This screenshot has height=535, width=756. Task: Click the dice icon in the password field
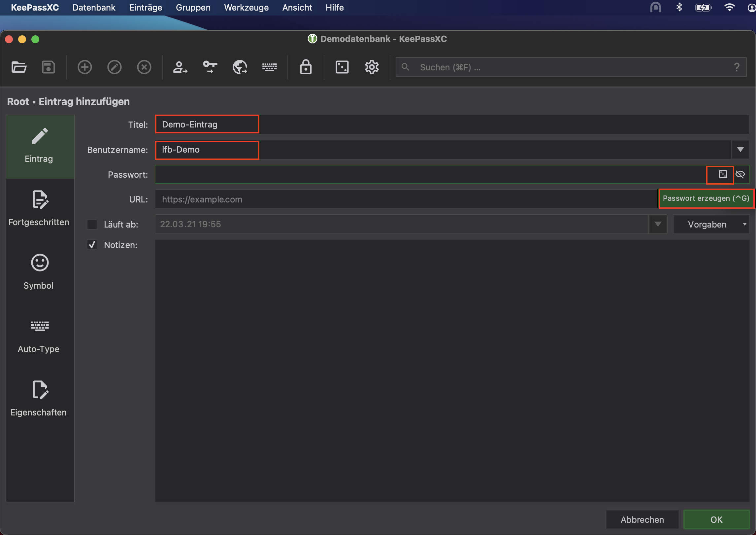pyautogui.click(x=723, y=174)
